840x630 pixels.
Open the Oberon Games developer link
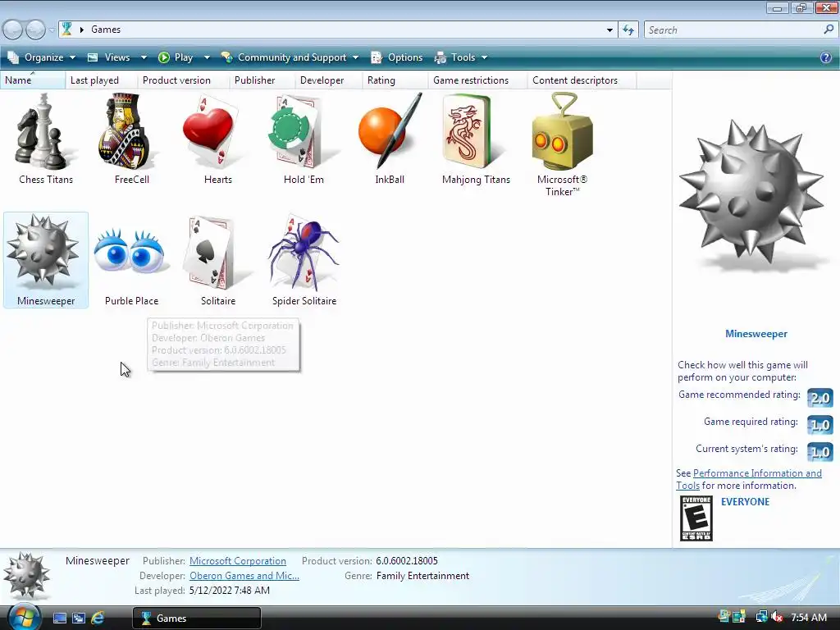244,576
